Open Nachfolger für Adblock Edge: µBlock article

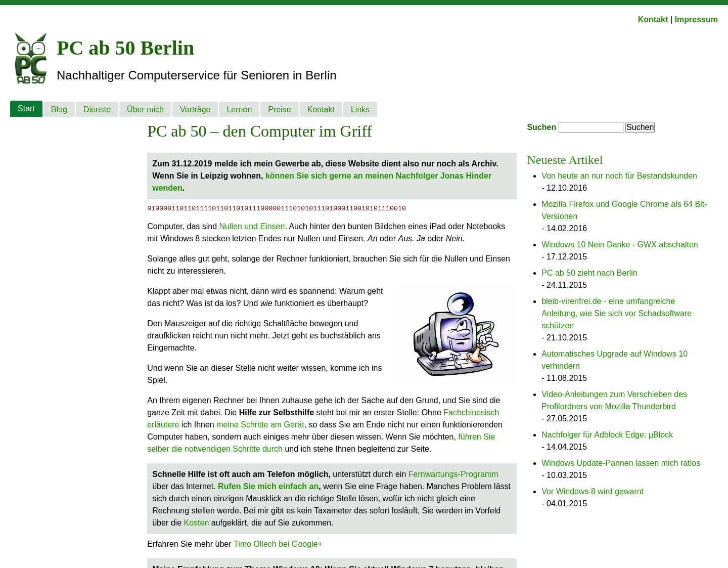tap(607, 435)
